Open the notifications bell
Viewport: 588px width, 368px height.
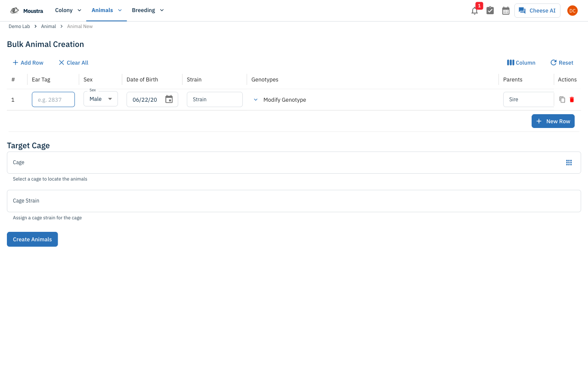click(x=475, y=11)
